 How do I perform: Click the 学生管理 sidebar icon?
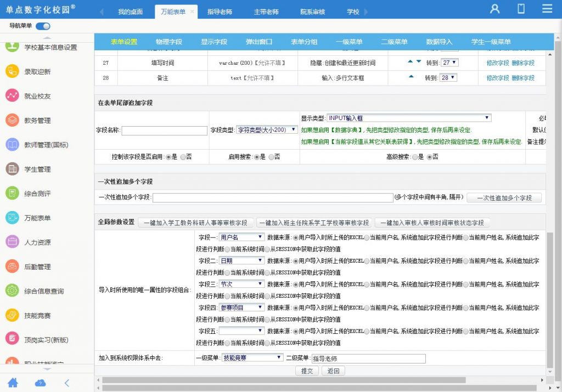pos(12,169)
